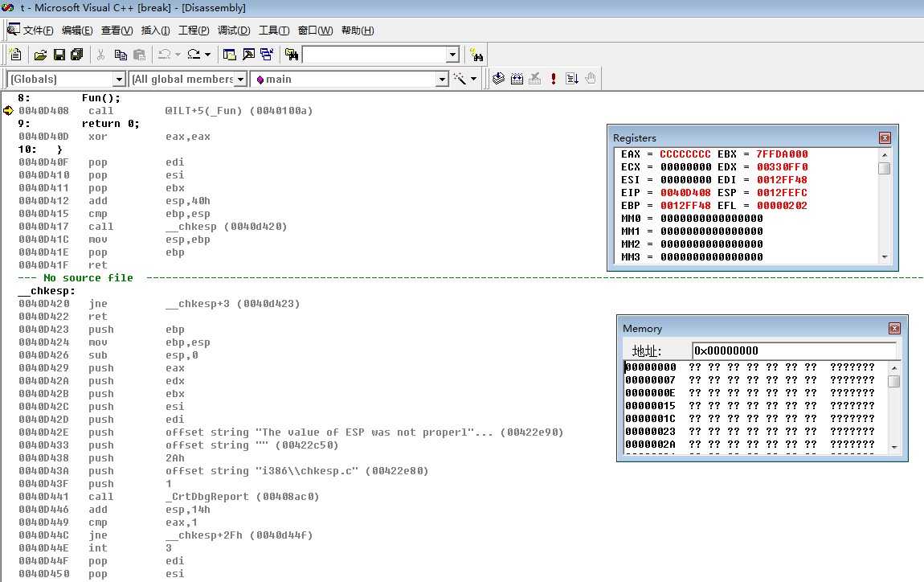Expand the Find combo box dropdown arrow
Viewport: 924px width, 582px height.
tap(452, 55)
